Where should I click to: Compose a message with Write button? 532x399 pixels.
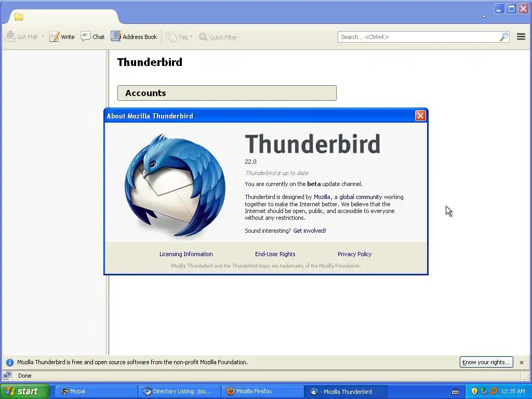pyautogui.click(x=62, y=37)
